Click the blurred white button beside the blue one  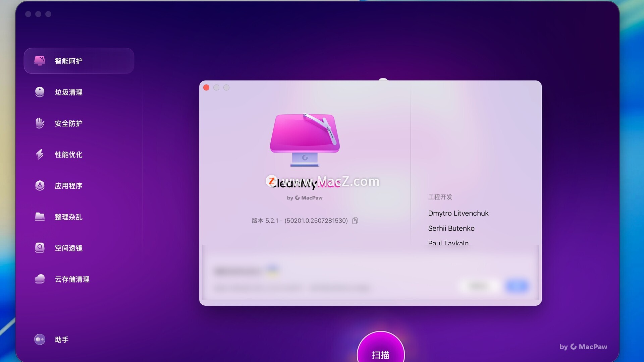tap(479, 286)
